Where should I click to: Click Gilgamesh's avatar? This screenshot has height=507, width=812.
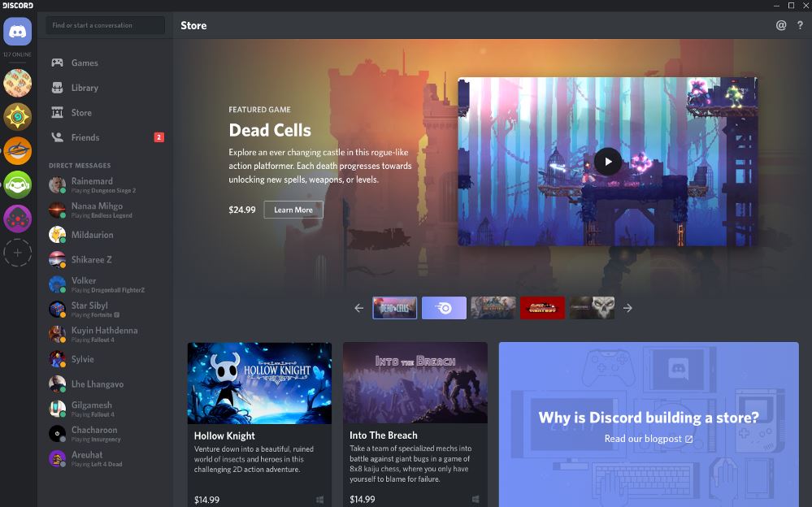(x=57, y=409)
